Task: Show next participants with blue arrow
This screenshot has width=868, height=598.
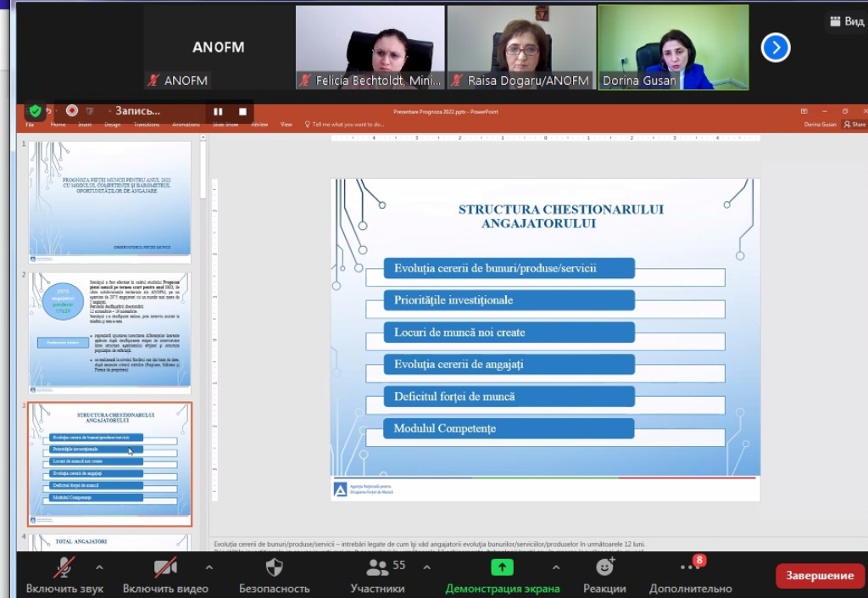Action: [x=776, y=48]
